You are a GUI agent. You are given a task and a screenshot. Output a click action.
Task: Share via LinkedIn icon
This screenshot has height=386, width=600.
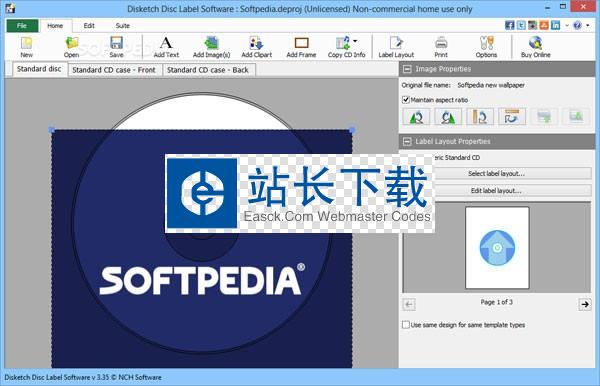pyautogui.click(x=555, y=25)
